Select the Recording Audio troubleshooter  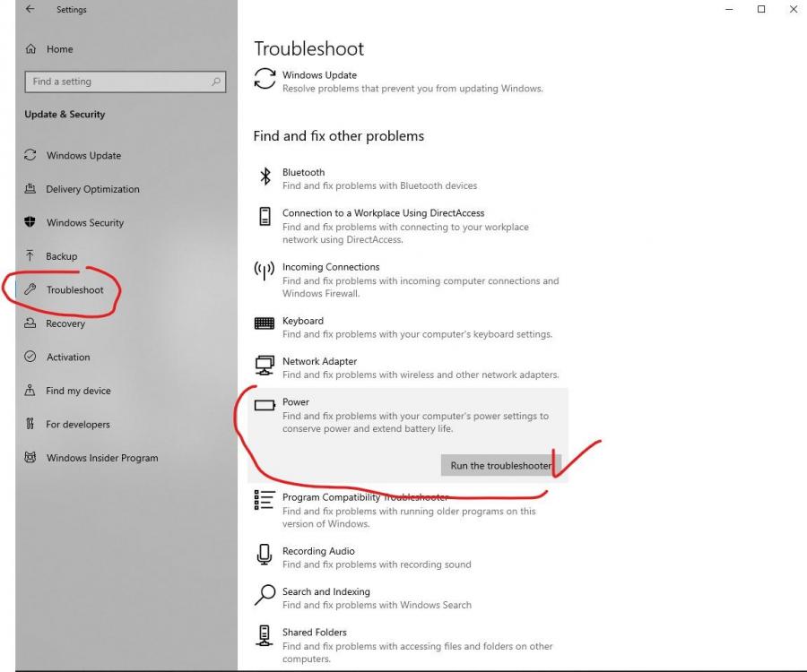click(318, 551)
